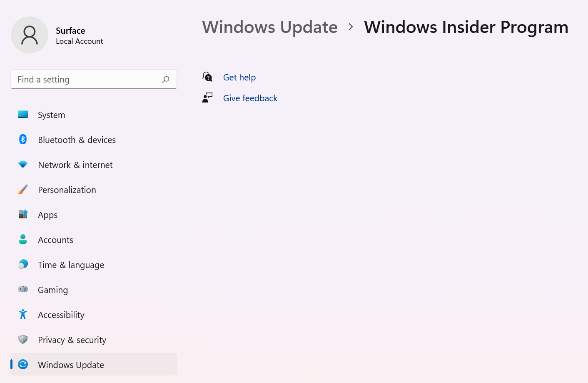Click the Get help headset icon
Viewport: 588px width, 383px height.
point(207,77)
